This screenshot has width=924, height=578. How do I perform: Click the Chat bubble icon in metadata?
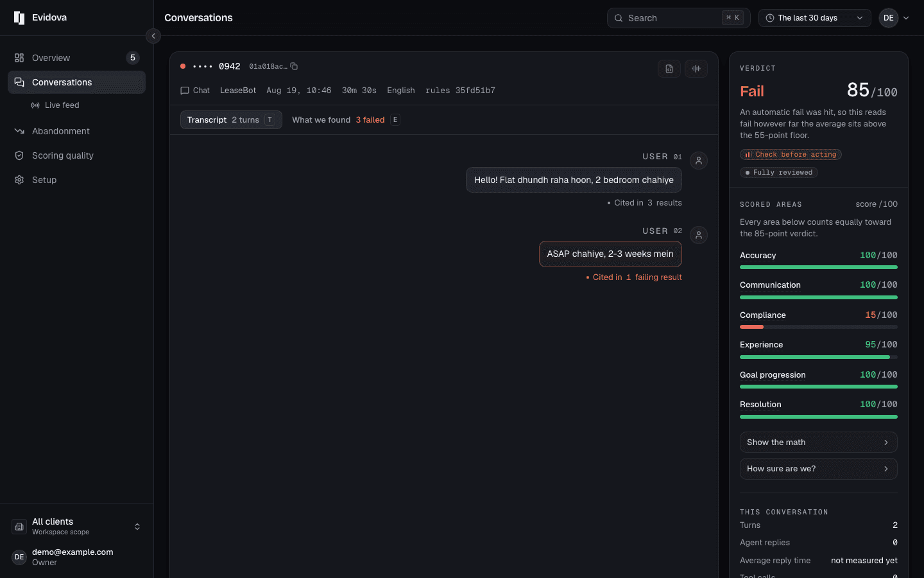[x=185, y=91]
